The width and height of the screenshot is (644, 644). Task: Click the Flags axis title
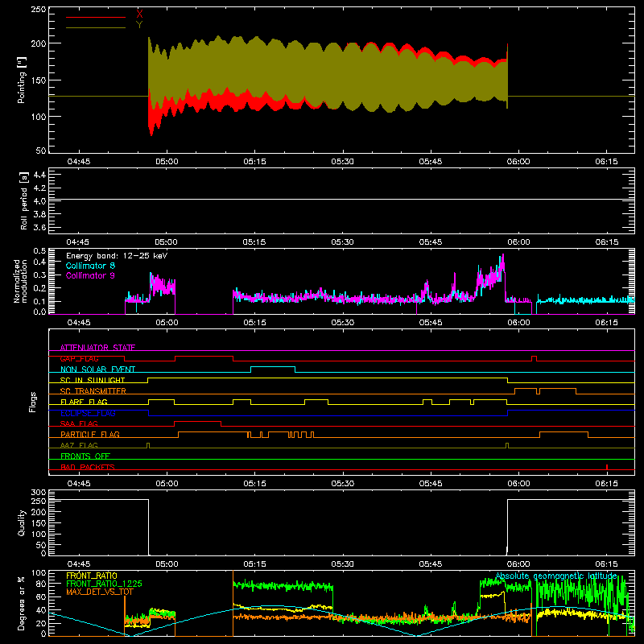[32, 402]
